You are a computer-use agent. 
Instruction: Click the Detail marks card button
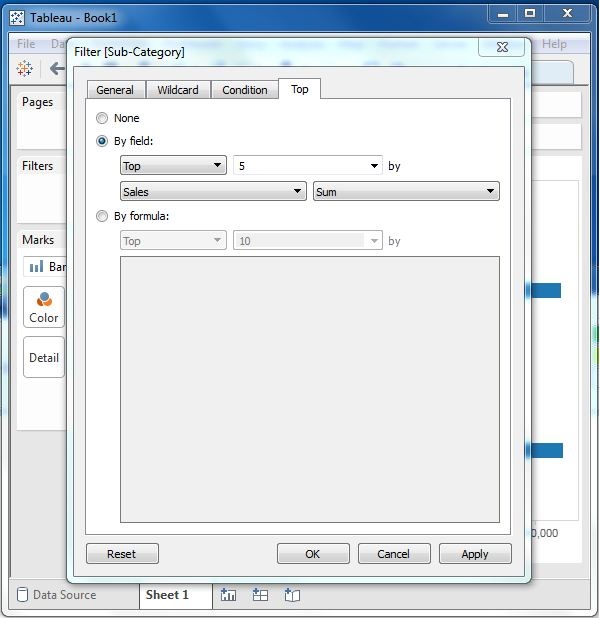tap(43, 357)
